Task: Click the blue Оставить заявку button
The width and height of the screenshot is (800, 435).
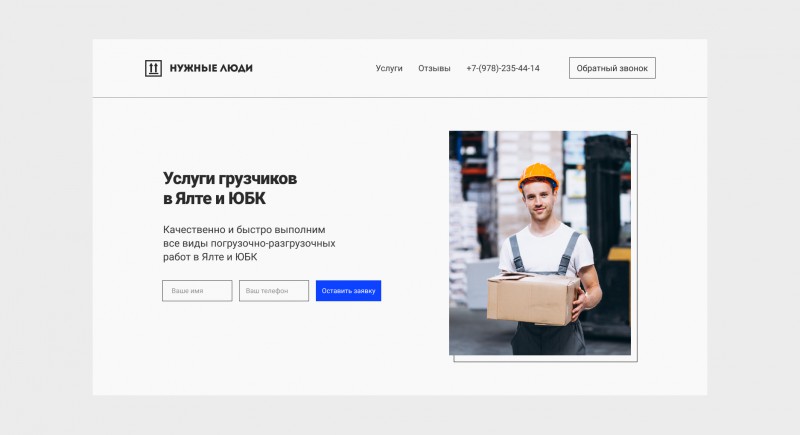Action: click(x=348, y=291)
